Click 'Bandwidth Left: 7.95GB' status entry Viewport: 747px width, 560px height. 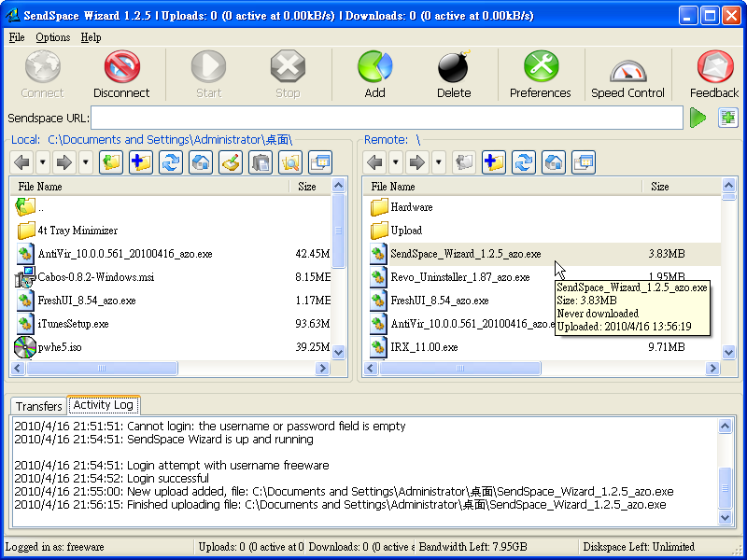tap(473, 547)
